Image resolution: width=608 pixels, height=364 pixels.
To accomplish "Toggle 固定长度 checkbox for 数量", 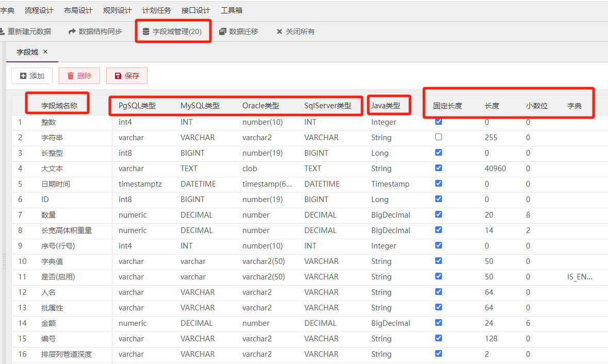I will [438, 214].
